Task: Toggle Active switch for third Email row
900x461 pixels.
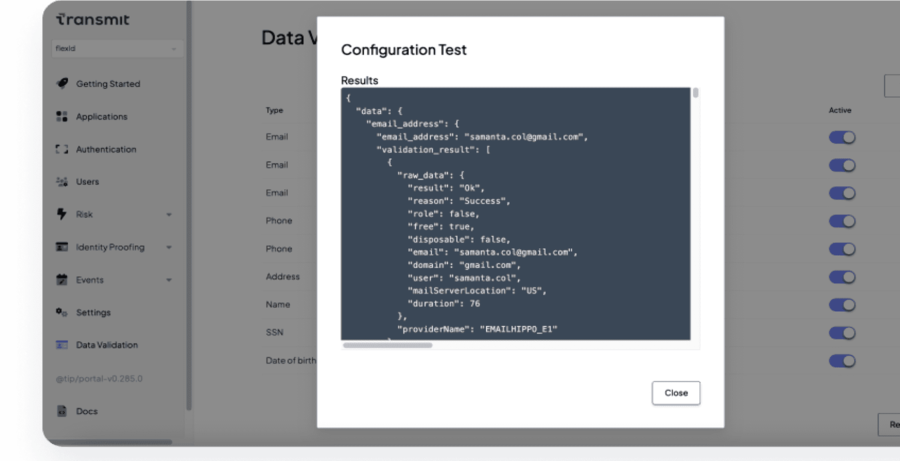Action: [x=842, y=193]
